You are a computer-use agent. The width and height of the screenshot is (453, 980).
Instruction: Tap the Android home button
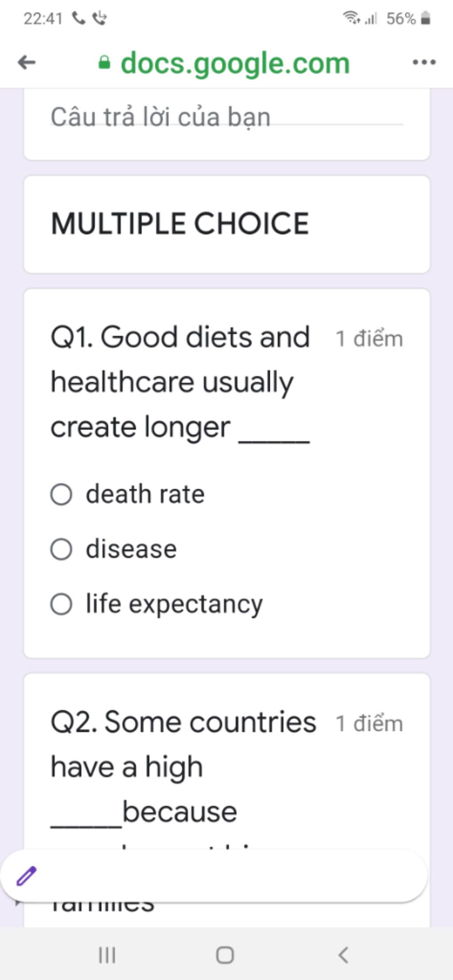[225, 955]
